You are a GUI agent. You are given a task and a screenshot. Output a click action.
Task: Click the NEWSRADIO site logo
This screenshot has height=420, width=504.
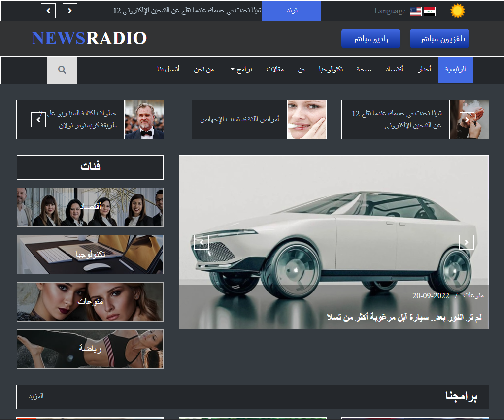[x=89, y=38]
